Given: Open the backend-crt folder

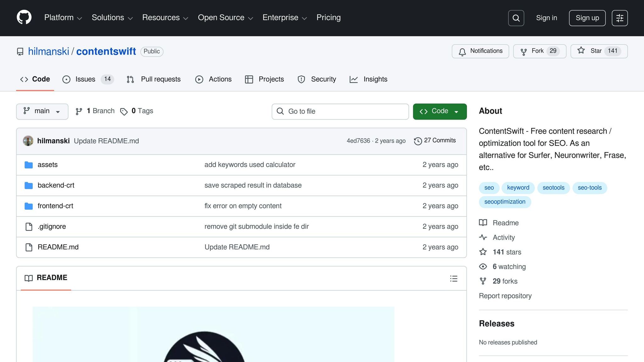Looking at the screenshot, I should 56,185.
